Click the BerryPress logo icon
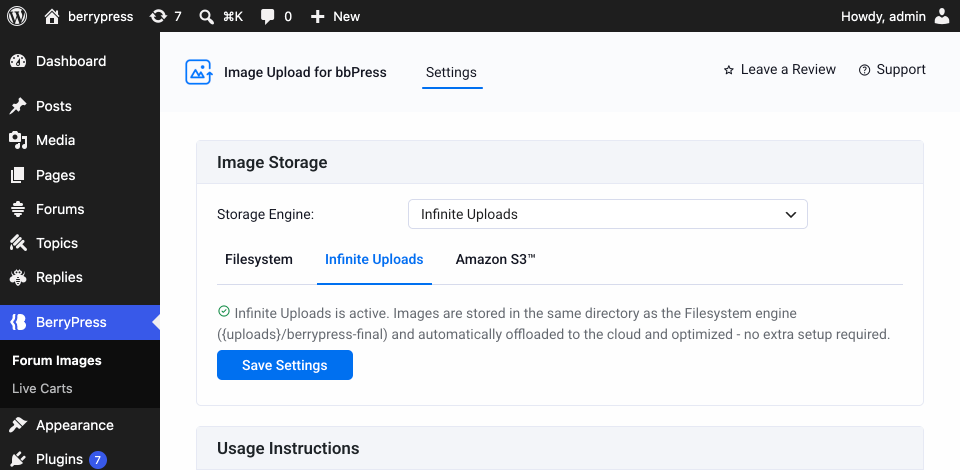Screen dimensions: 960x470 point(18,323)
